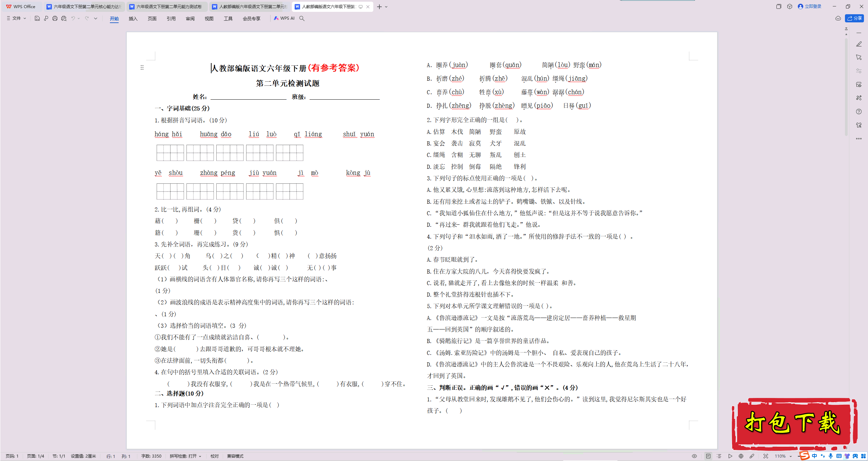Open the Sogou soft keyboard icon

coord(839,456)
